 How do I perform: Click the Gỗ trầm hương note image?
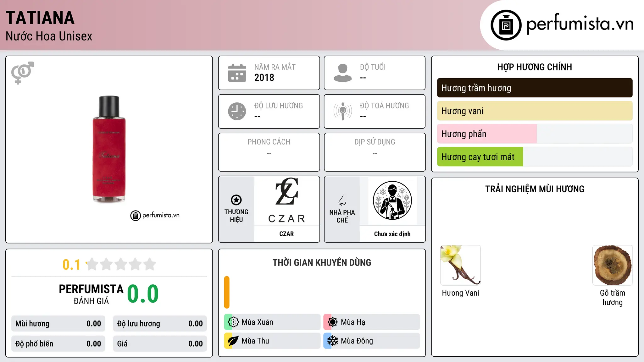pyautogui.click(x=613, y=265)
